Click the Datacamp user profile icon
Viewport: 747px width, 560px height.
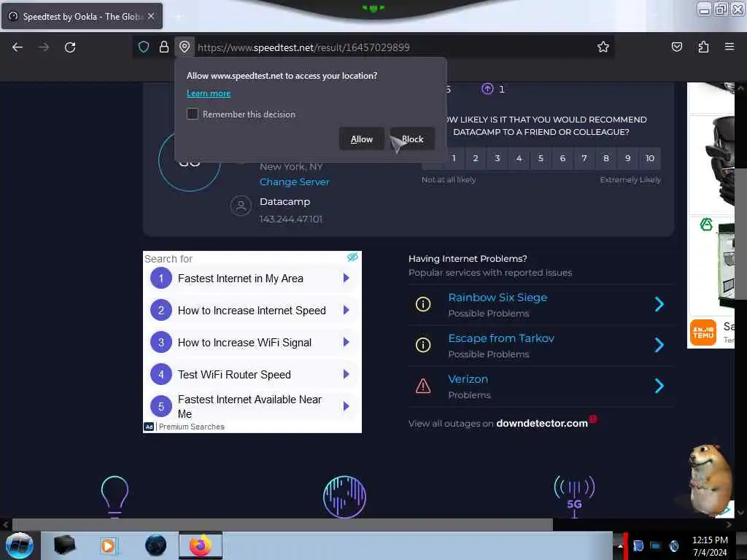241,206
